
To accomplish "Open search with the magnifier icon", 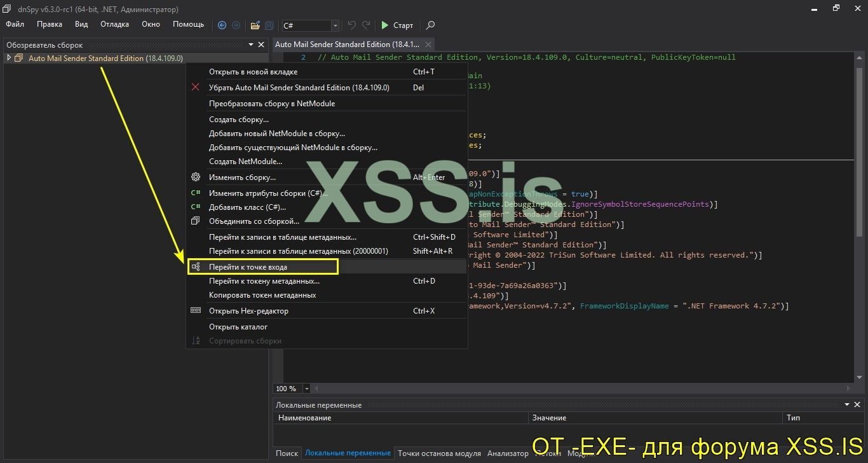I will click(430, 25).
